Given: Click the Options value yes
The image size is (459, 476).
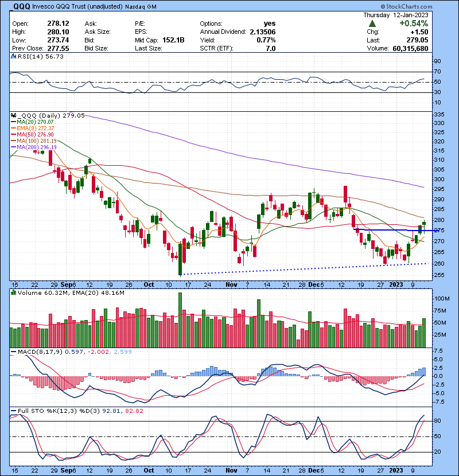Looking at the screenshot, I should 270,24.
